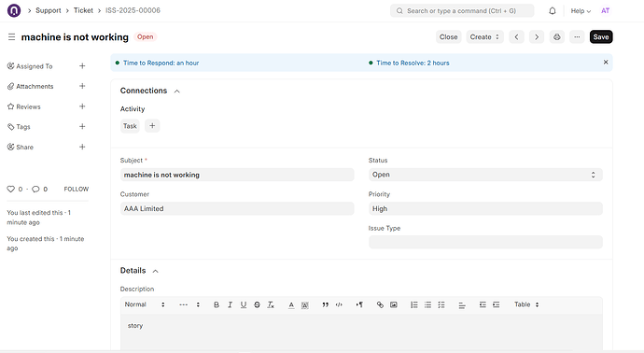Viewport: 644px width, 353px height.
Task: Like this ticket with heart icon
Action: point(10,189)
